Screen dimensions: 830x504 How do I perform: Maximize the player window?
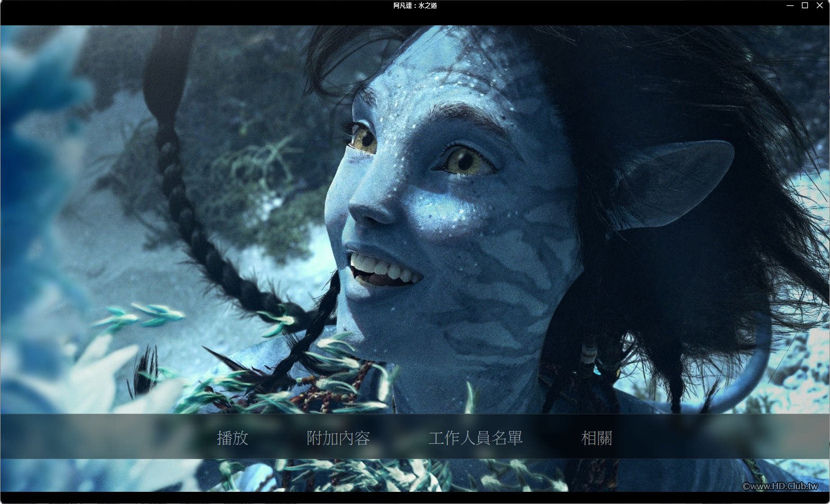tap(805, 6)
